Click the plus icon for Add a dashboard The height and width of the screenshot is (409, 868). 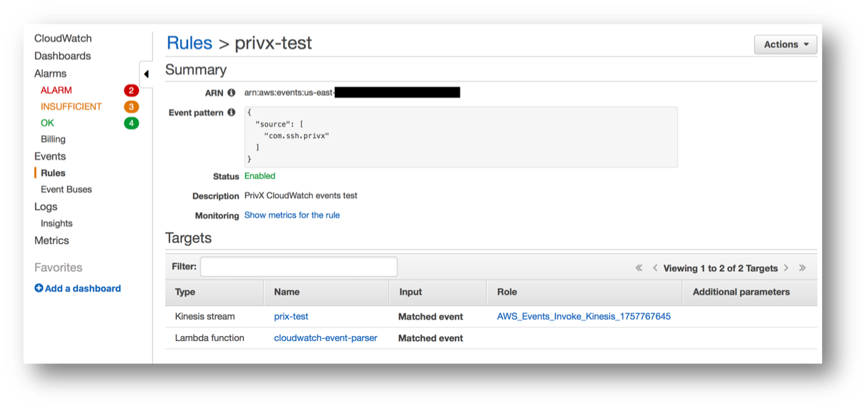click(x=39, y=288)
